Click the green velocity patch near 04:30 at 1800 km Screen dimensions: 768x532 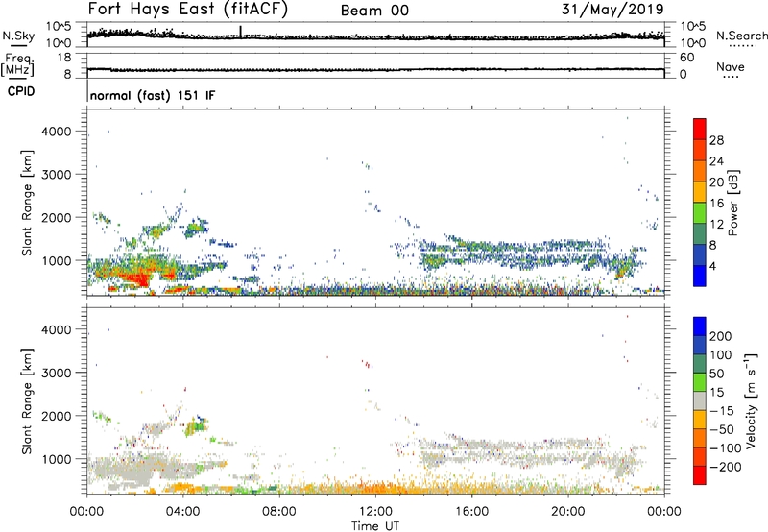[197, 425]
